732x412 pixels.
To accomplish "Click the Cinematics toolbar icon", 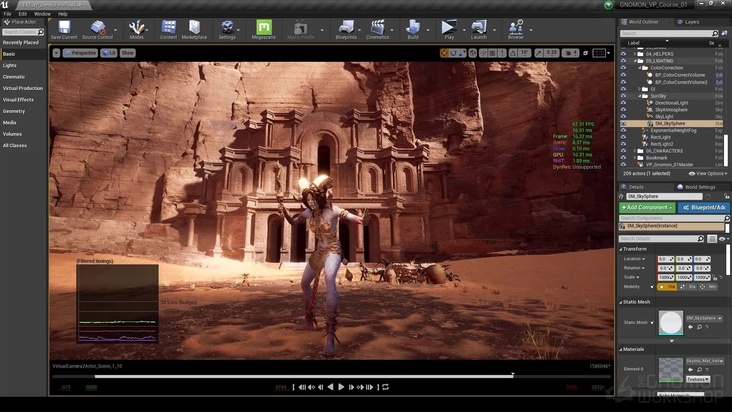I will (377, 28).
